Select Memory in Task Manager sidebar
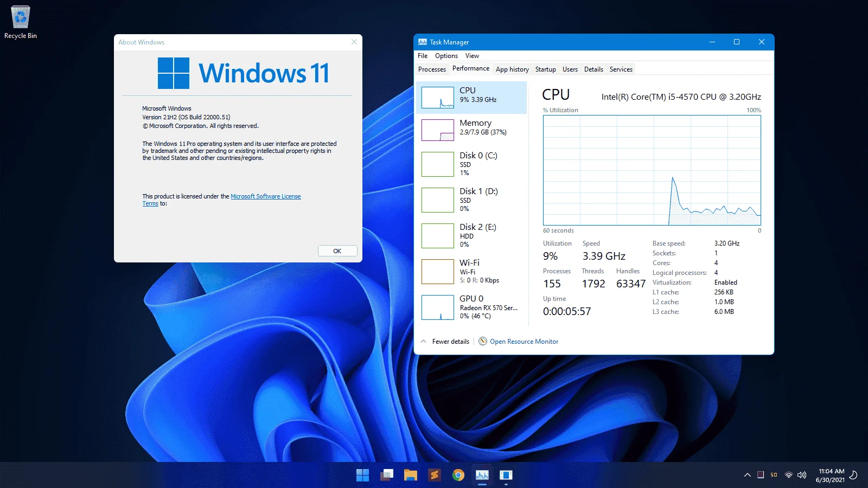The image size is (868, 488). click(x=471, y=130)
